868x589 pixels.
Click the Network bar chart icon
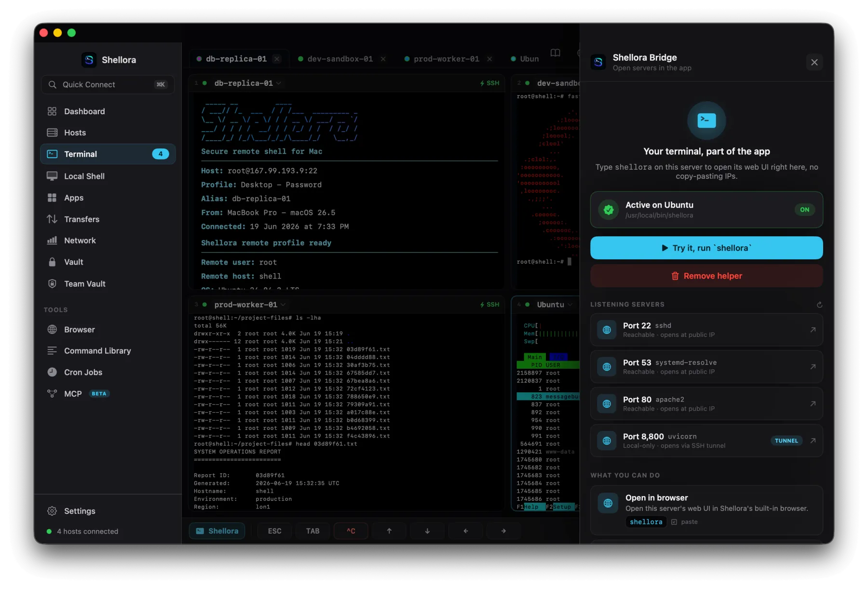coord(52,241)
